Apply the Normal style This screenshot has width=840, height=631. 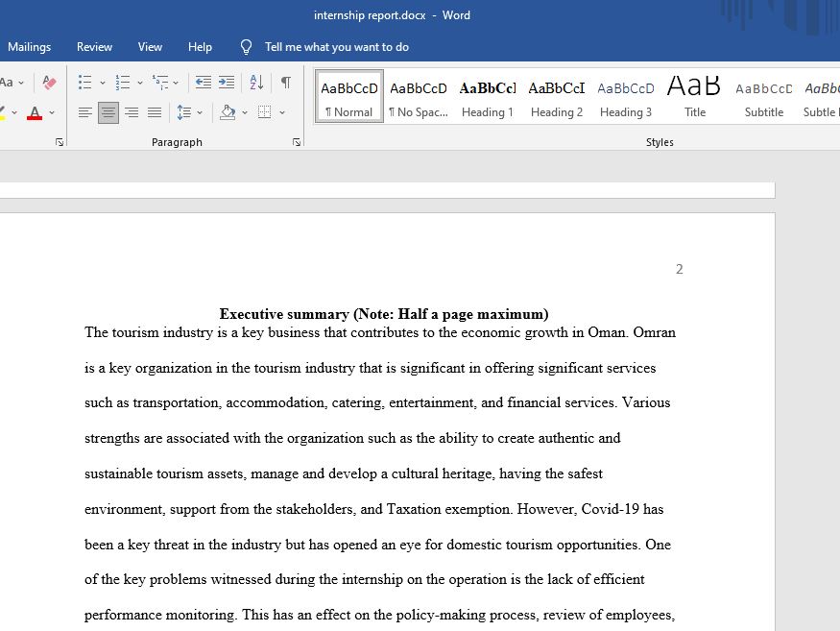click(x=349, y=96)
